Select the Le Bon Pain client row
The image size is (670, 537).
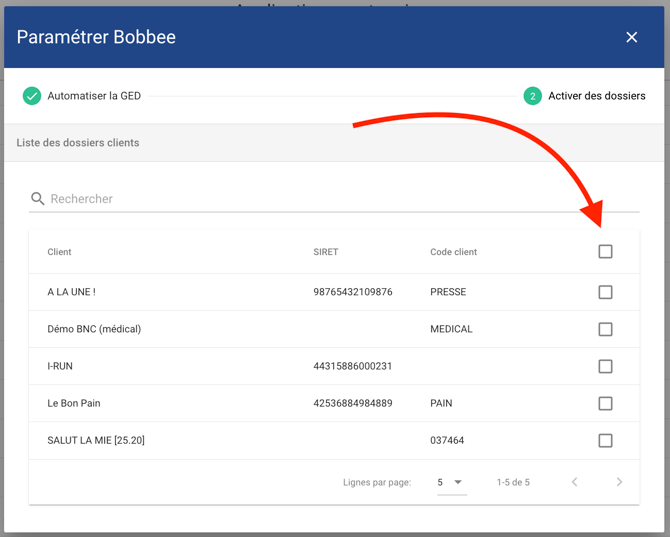point(74,403)
